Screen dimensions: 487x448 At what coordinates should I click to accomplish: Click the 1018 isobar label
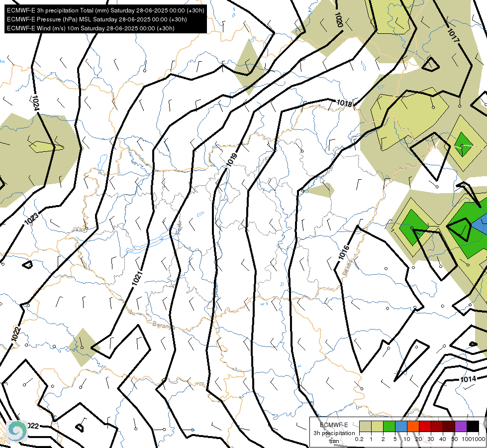tap(344, 103)
